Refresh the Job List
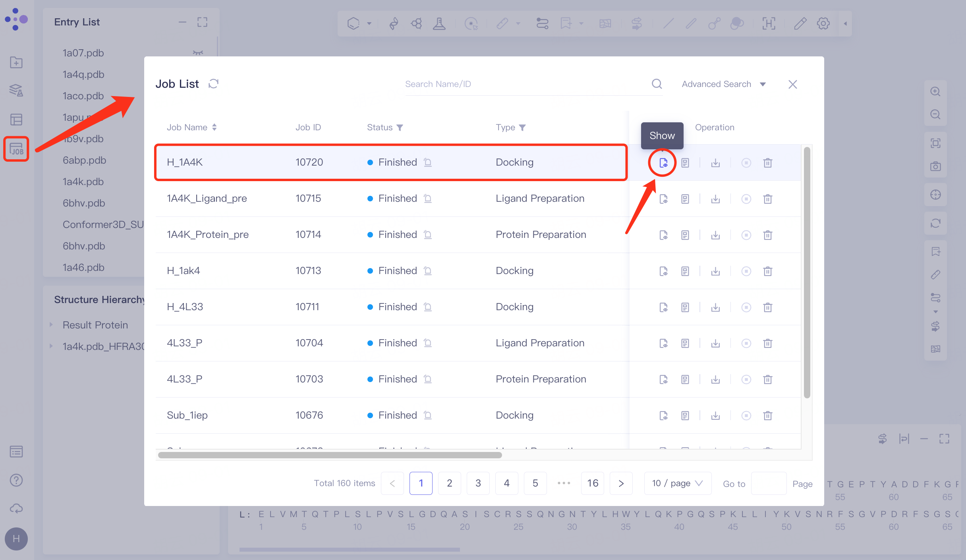This screenshot has height=560, width=966. coord(214,84)
